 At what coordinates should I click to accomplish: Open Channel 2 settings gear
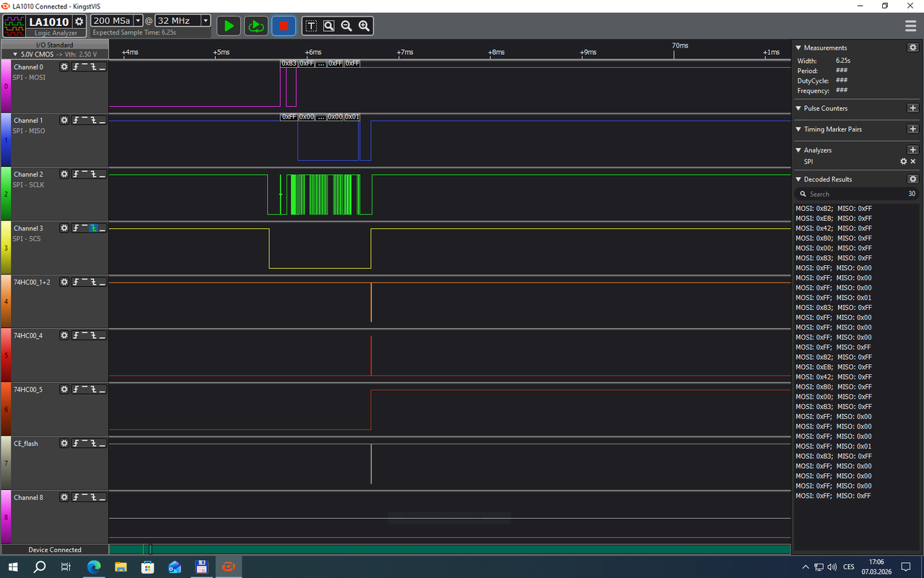coord(64,174)
